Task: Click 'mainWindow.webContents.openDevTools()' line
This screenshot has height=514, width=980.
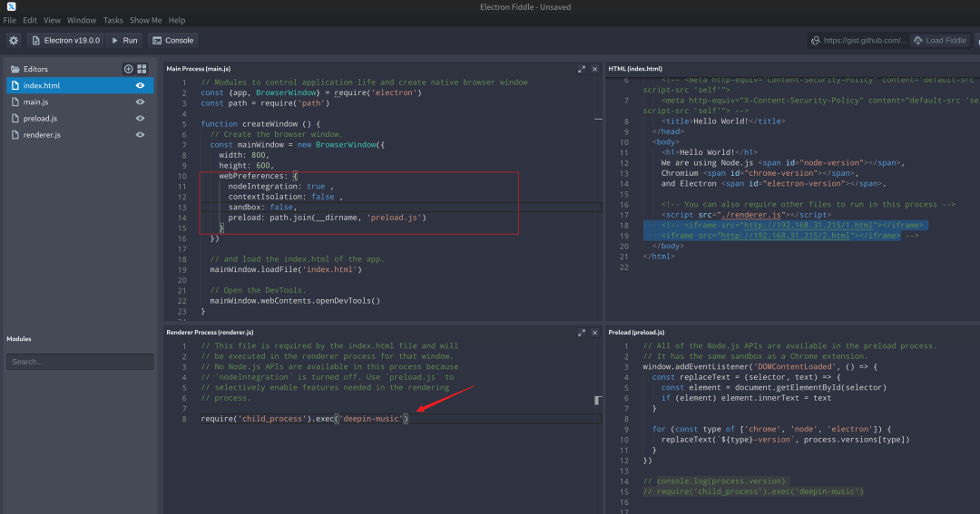Action: point(295,301)
